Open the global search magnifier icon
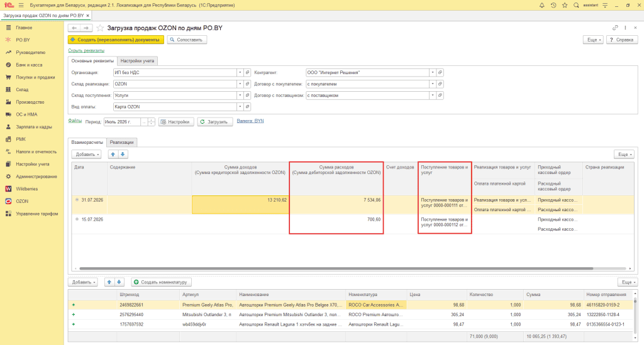The width and height of the screenshot is (644, 345). pyautogui.click(x=576, y=5)
